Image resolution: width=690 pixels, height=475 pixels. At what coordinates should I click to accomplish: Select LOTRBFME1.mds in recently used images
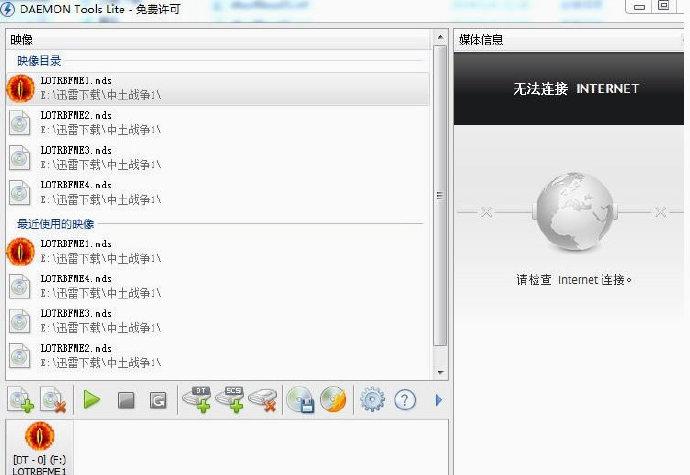coord(217,251)
